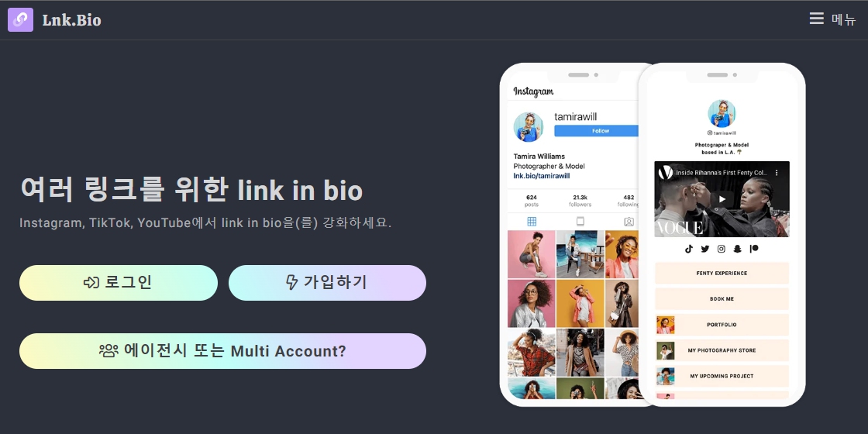Open the hamburger 메뉴 menu
Screen dimensions: 868x434
coord(832,19)
